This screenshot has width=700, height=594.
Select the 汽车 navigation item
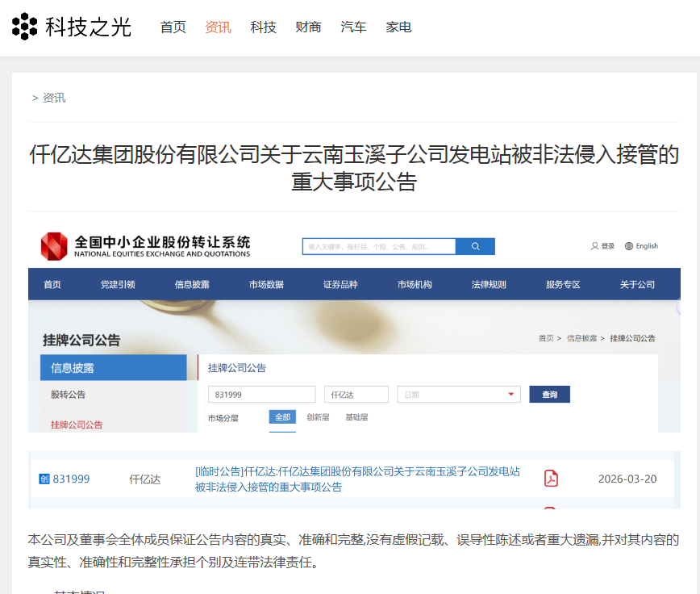pos(353,27)
